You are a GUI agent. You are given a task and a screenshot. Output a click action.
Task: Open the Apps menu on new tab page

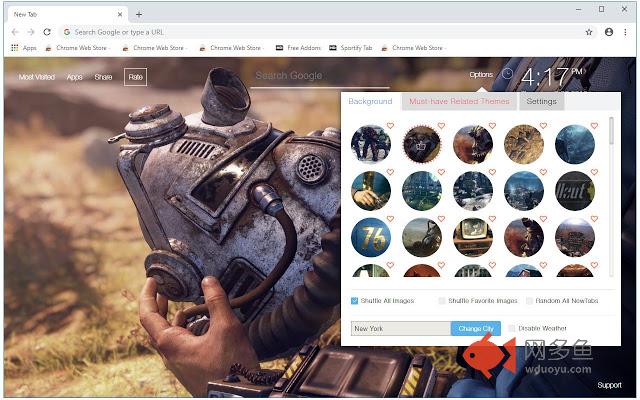click(x=74, y=77)
